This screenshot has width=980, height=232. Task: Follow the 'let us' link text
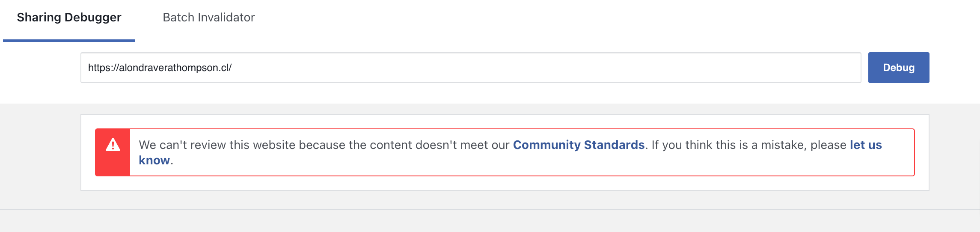[866, 145]
